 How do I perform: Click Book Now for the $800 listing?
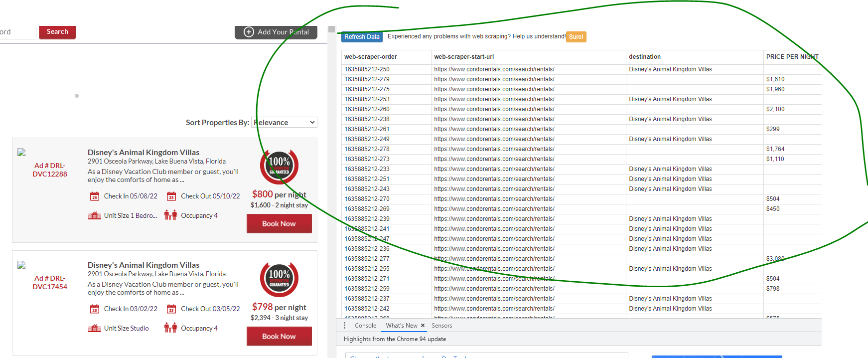coord(279,224)
